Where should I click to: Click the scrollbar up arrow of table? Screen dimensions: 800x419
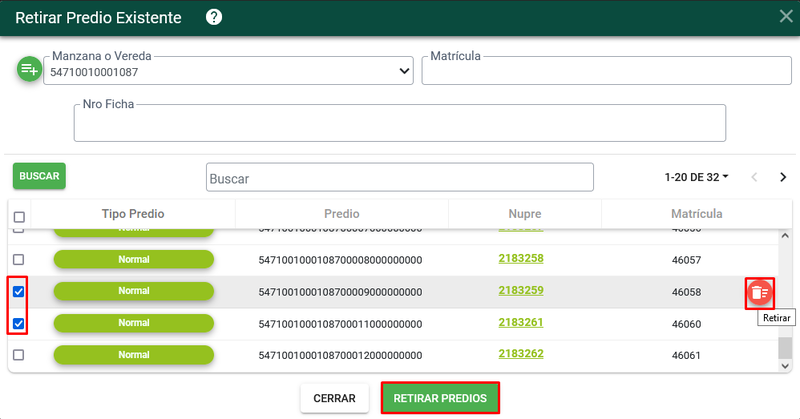click(x=785, y=236)
